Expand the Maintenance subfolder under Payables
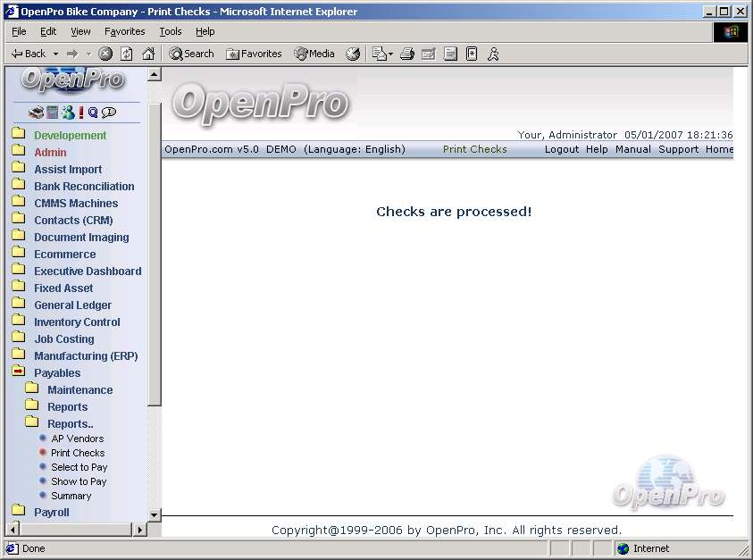The height and width of the screenshot is (560, 753). tap(79, 390)
